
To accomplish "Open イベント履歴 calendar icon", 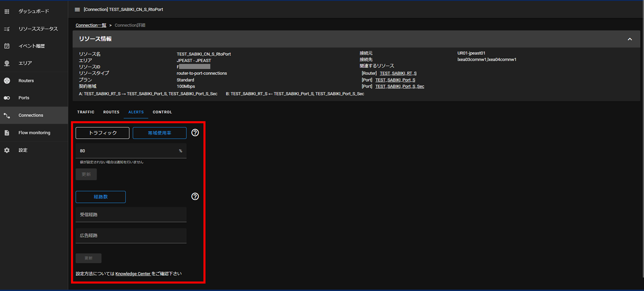I will [7, 46].
